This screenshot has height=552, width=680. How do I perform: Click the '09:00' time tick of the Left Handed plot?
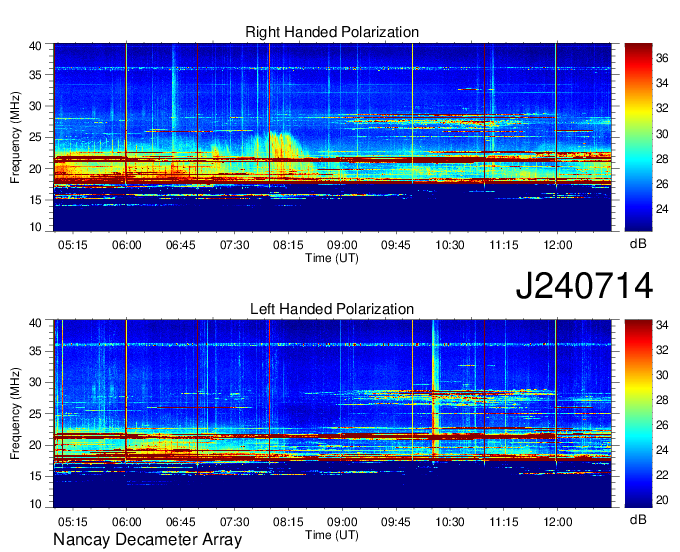342,522
